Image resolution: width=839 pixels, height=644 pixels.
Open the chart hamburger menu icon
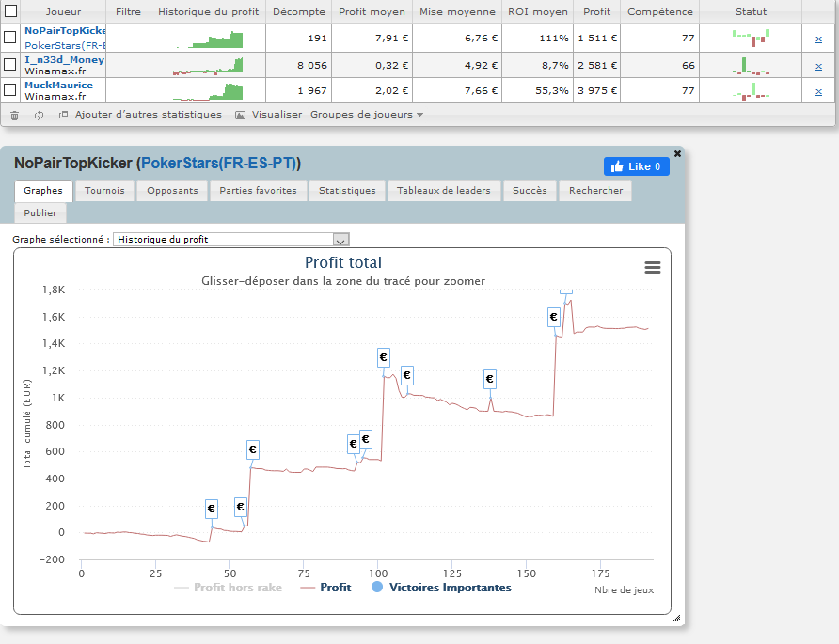coord(652,267)
